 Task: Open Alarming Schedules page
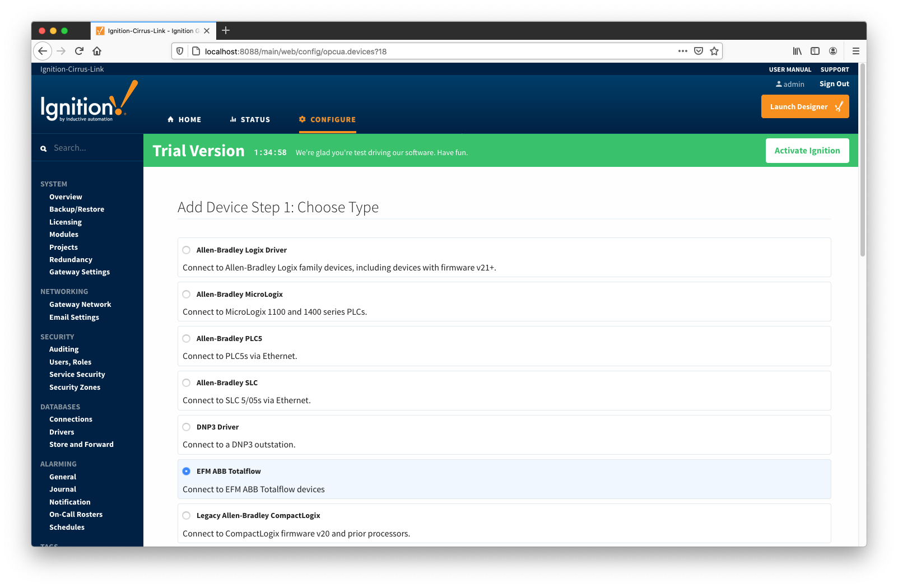[x=67, y=528]
